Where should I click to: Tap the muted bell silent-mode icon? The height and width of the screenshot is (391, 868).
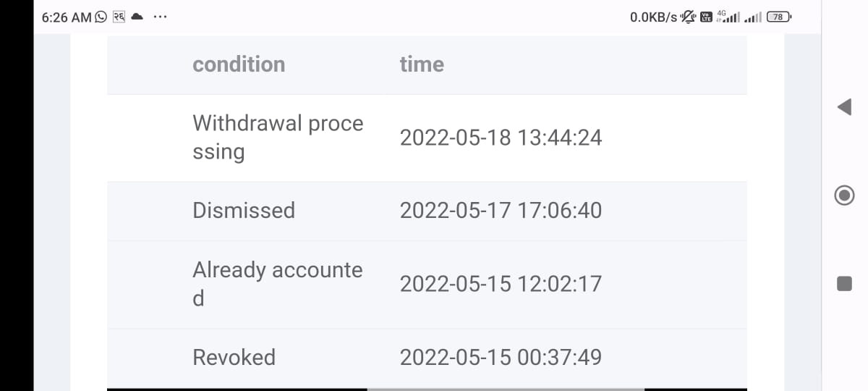pos(688,17)
